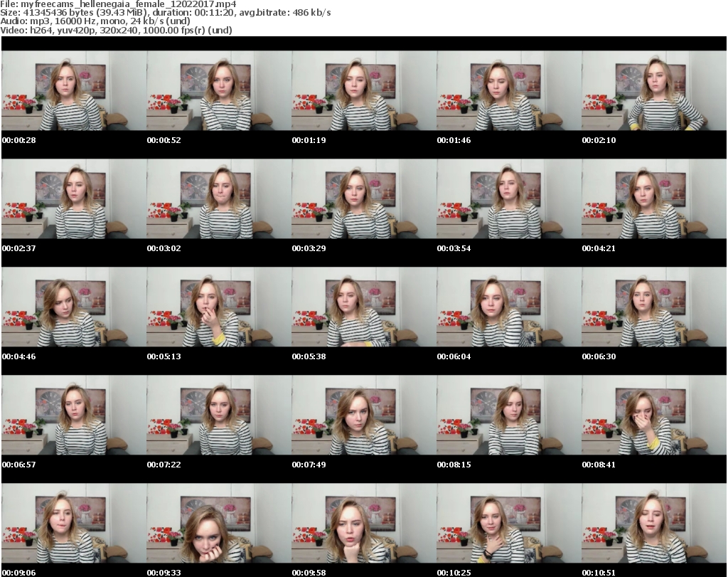Select the thumbnail frame at 00:05:13
728x577 pixels.
point(219,307)
